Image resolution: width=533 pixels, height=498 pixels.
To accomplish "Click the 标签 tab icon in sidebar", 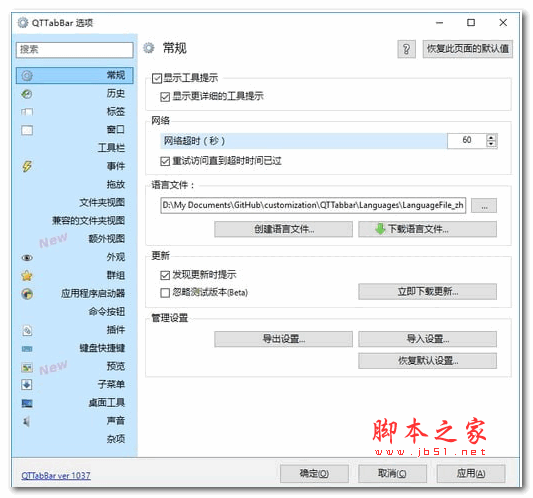I will pos(27,112).
